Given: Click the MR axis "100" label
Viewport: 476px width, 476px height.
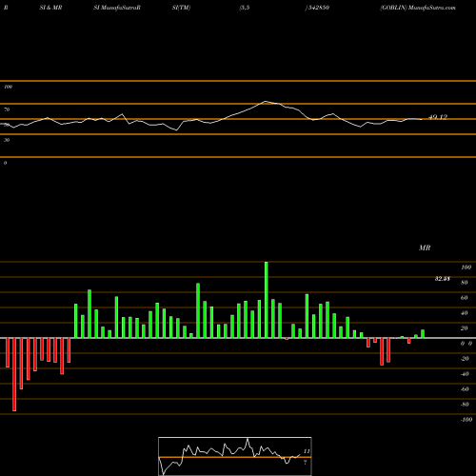Looking at the screenshot, I should pyautogui.click(x=466, y=268).
